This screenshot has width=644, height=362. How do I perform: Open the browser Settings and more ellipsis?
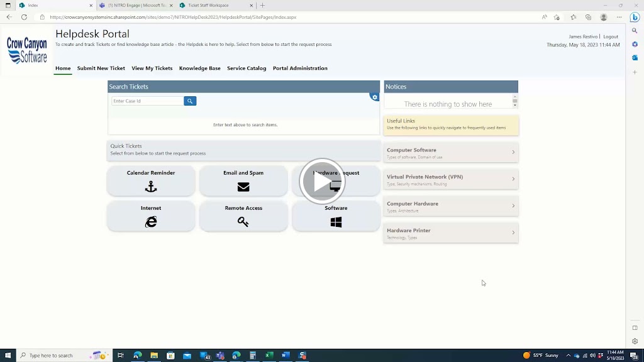point(619,17)
